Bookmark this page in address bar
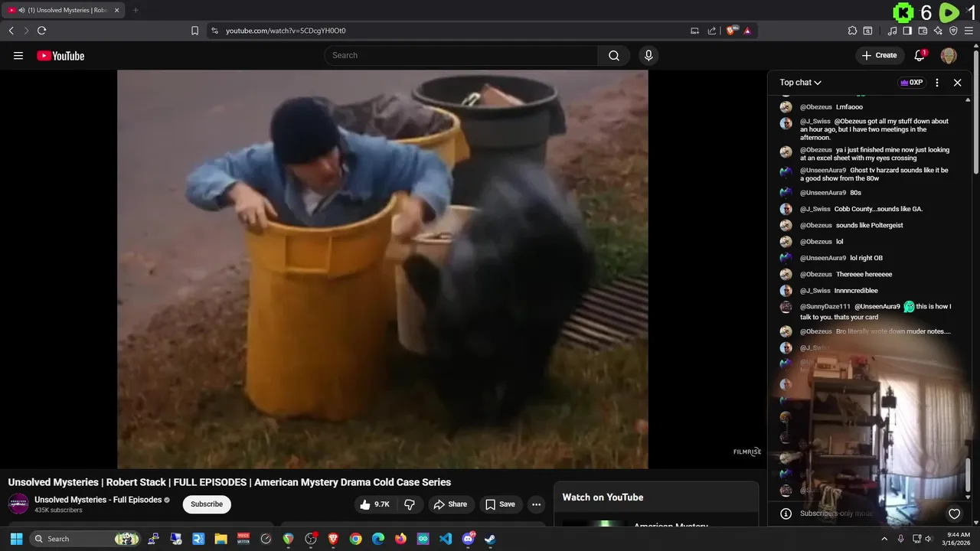 pos(194,31)
